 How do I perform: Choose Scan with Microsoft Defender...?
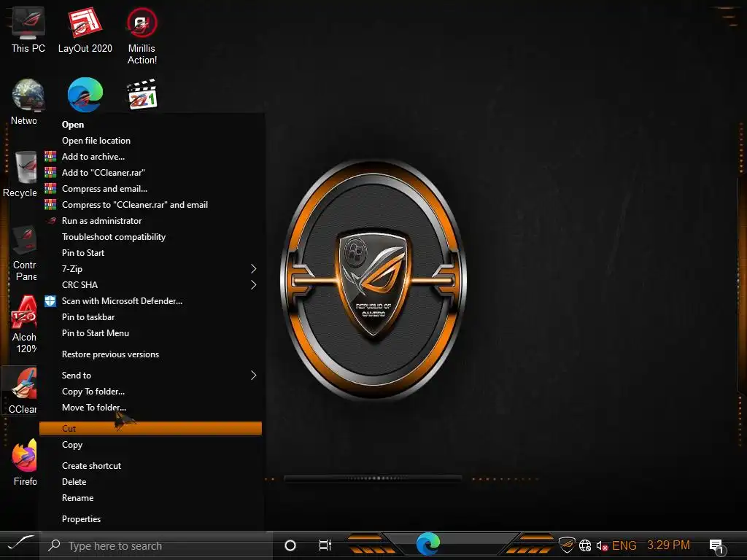(x=150, y=301)
